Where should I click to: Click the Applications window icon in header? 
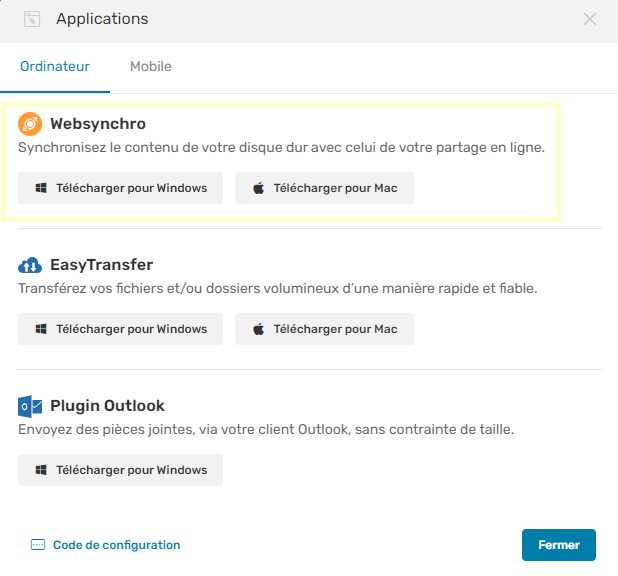pos(32,19)
